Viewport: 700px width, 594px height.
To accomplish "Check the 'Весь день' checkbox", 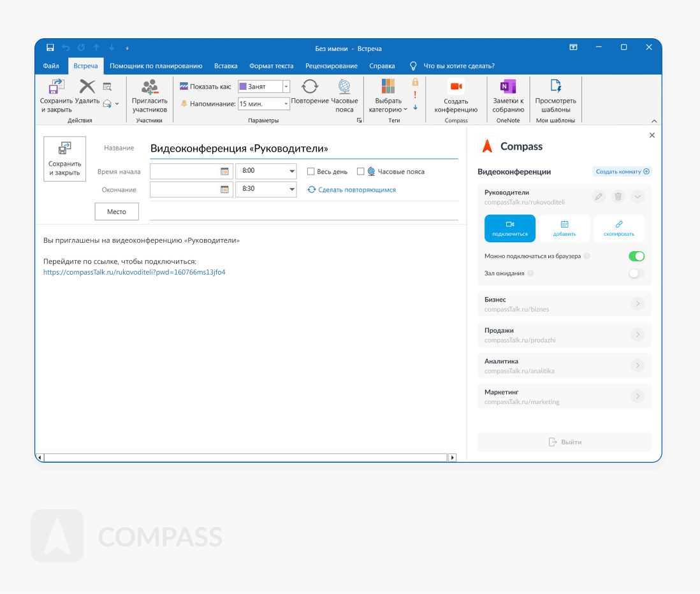I will point(311,171).
